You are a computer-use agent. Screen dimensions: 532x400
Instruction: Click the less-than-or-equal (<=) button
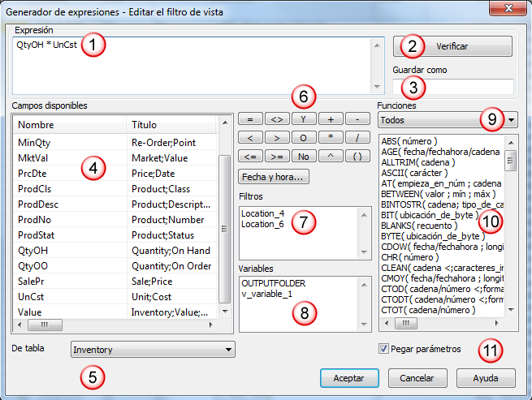click(250, 155)
